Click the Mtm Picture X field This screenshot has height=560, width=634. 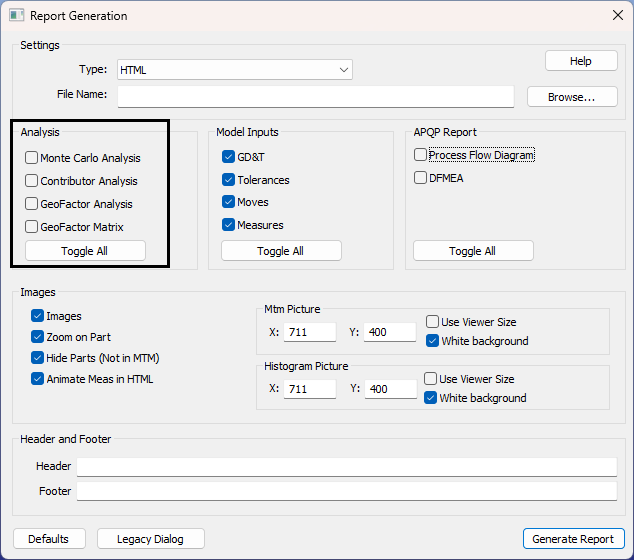coord(310,332)
